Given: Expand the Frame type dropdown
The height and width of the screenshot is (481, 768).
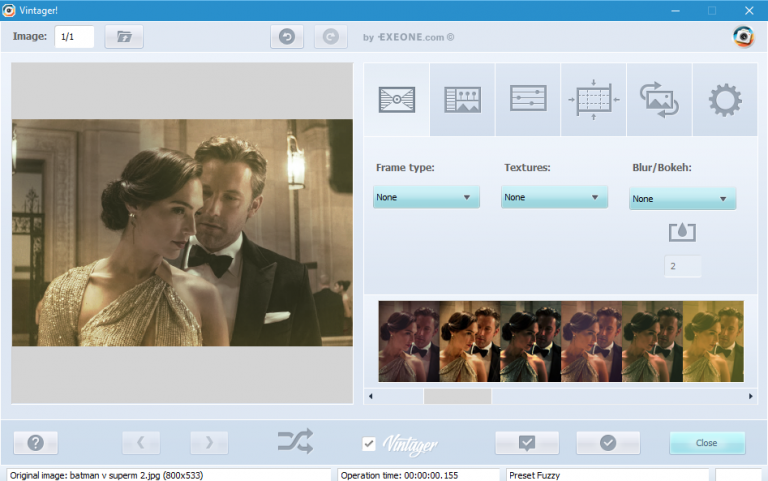Looking at the screenshot, I should [x=426, y=197].
